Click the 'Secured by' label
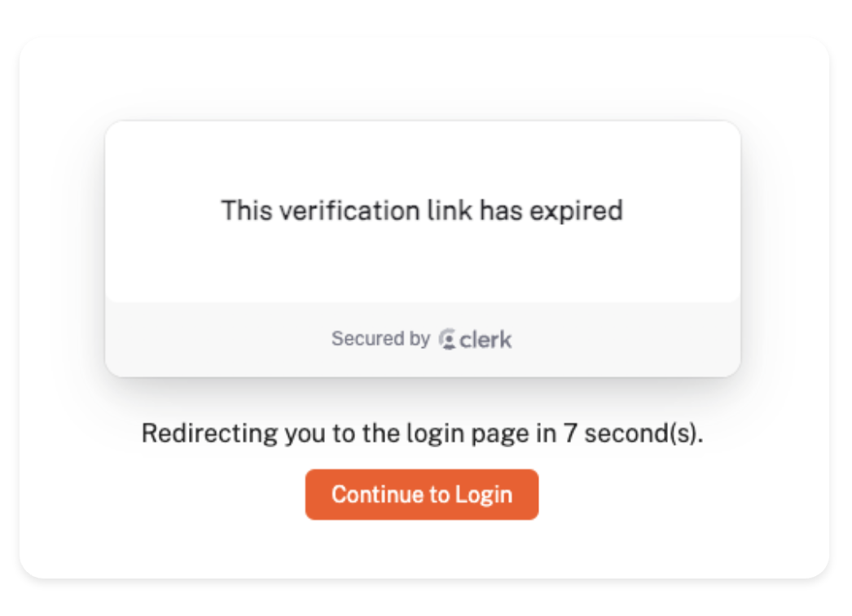852x616 pixels. tap(380, 339)
